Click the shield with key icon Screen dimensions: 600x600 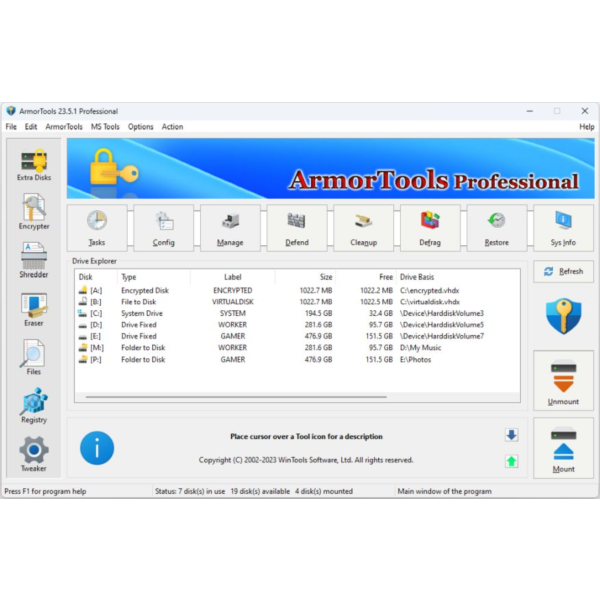(x=563, y=316)
